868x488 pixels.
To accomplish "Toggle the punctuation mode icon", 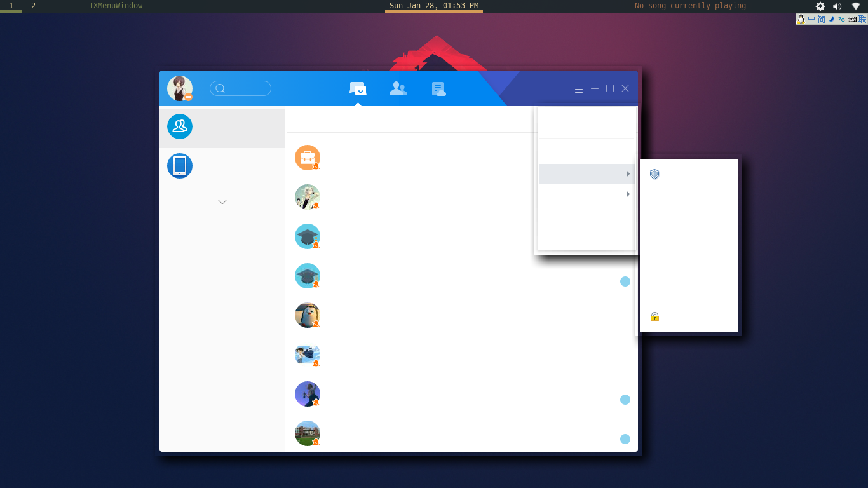I will point(841,19).
